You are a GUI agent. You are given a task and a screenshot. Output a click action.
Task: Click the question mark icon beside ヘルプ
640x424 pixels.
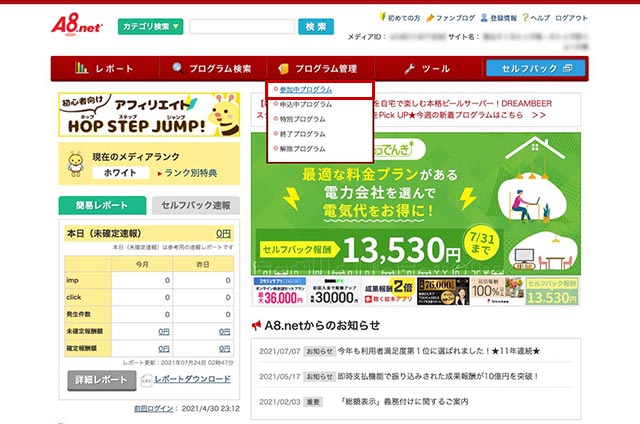pos(525,18)
